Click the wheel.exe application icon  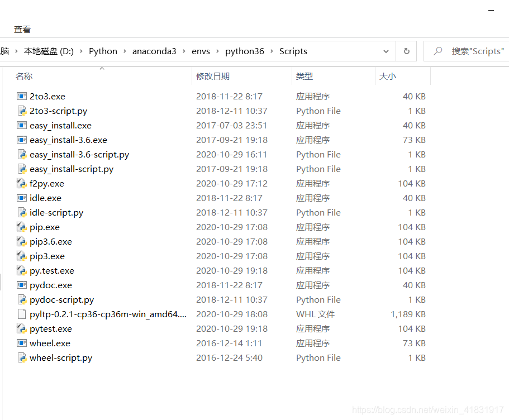pos(22,343)
